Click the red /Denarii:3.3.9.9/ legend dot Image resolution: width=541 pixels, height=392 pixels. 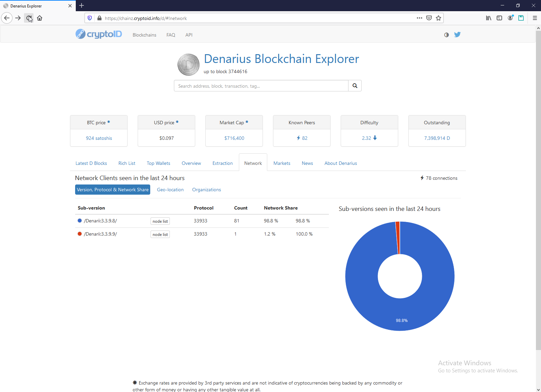coord(80,234)
